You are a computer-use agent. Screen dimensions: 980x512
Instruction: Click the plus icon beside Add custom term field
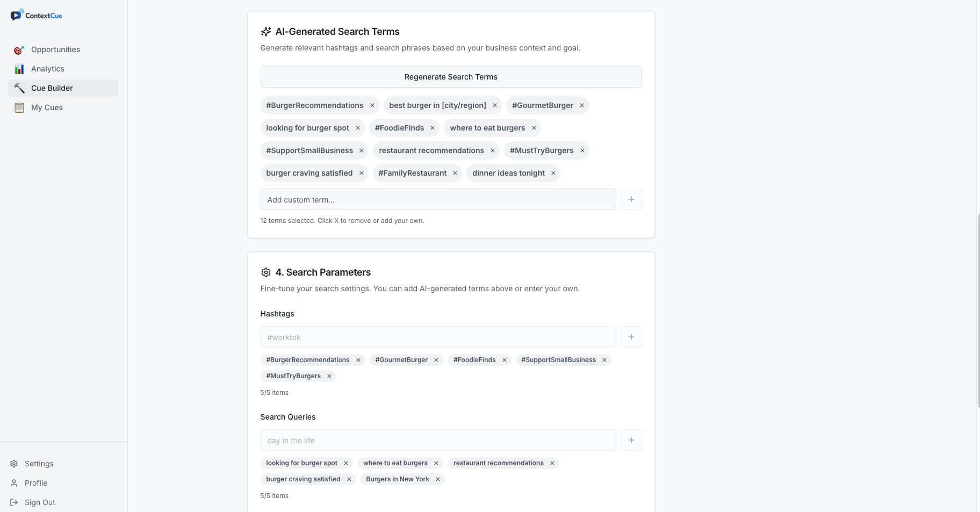tap(631, 199)
